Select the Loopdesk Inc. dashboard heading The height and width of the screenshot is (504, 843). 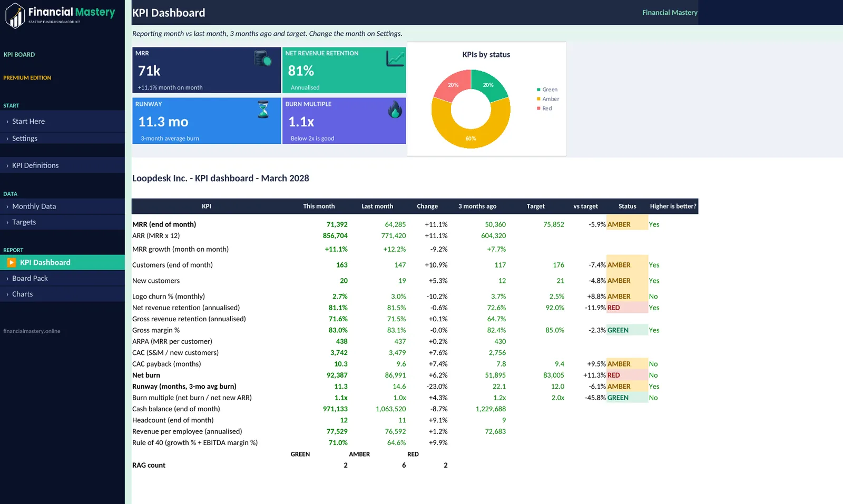point(221,178)
